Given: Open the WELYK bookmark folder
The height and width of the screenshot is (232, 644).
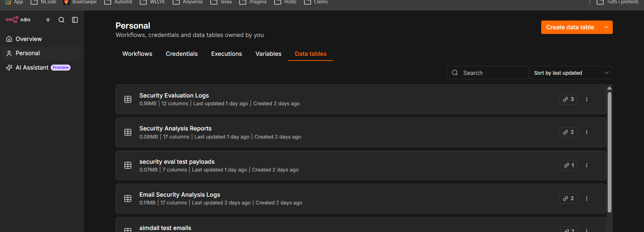Looking at the screenshot, I should [x=153, y=2].
